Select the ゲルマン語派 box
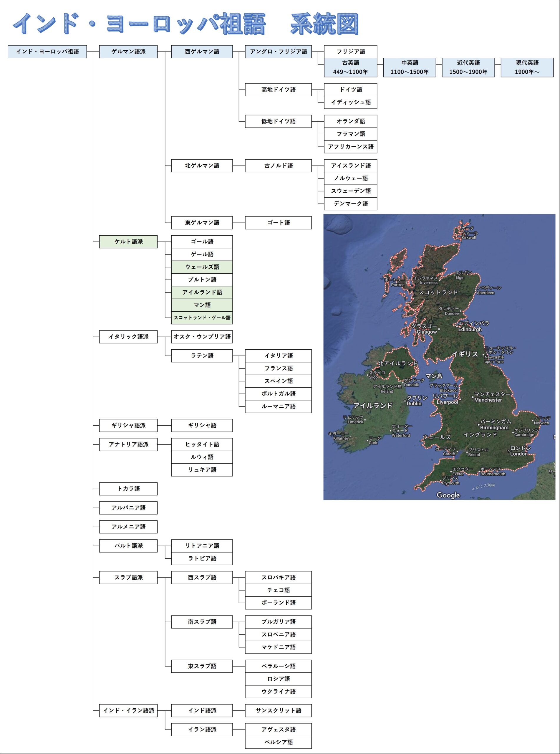 pyautogui.click(x=128, y=52)
